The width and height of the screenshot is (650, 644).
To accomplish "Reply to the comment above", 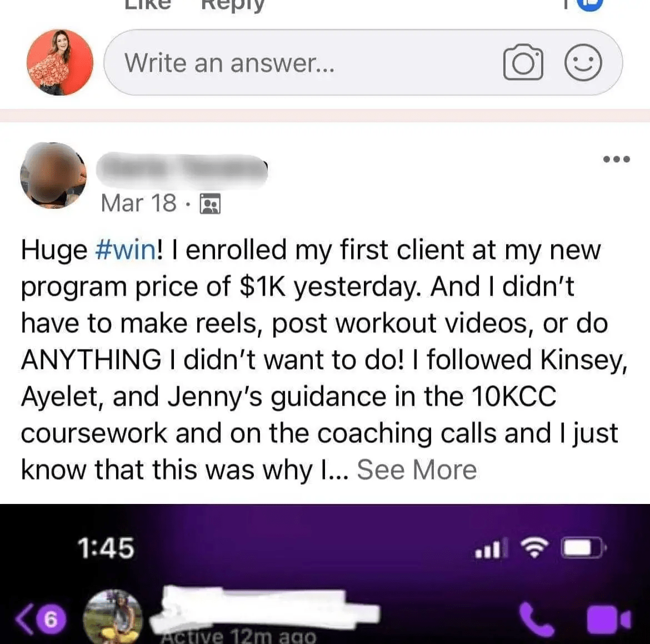I will coord(233,5).
